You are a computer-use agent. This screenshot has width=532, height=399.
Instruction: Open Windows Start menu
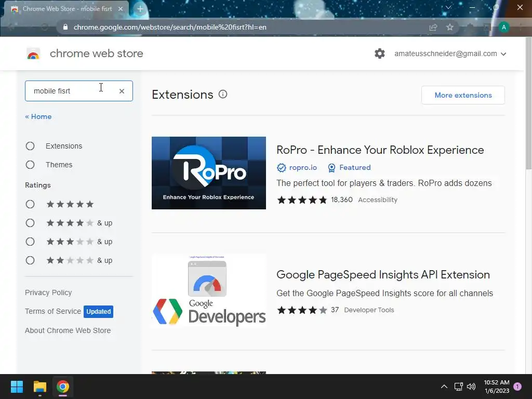click(17, 387)
